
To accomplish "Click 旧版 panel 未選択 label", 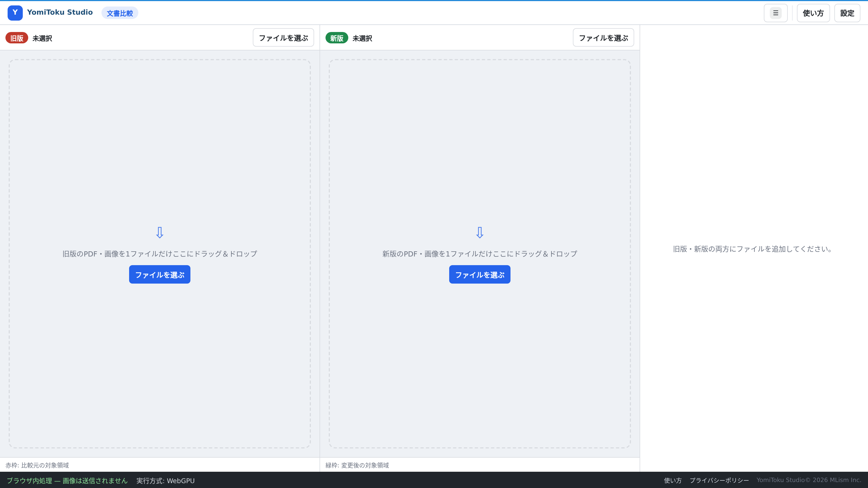I will (42, 38).
